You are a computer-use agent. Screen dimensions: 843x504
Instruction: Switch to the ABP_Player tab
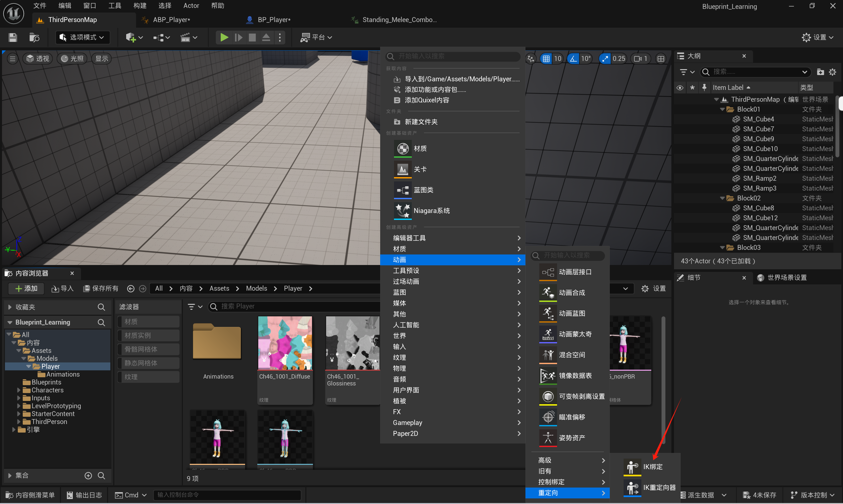[x=171, y=20]
